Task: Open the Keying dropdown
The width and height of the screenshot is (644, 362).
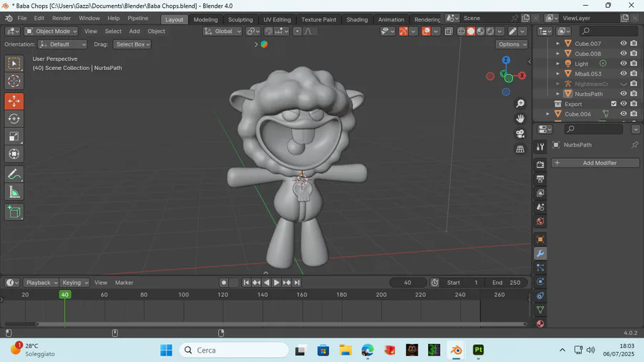Action: click(x=74, y=283)
